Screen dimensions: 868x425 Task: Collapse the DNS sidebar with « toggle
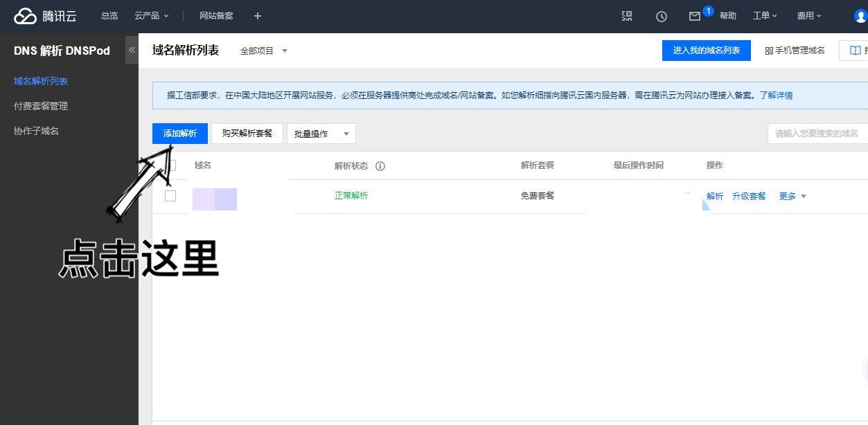132,50
